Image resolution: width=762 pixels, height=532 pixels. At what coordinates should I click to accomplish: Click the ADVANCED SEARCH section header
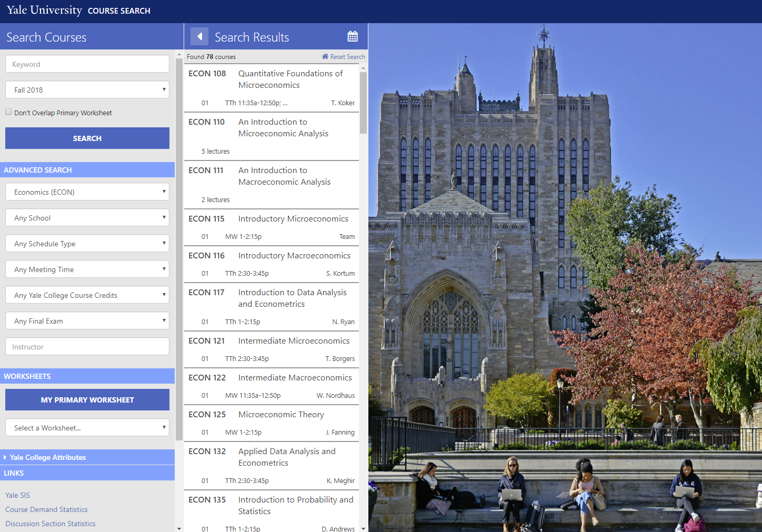coord(87,170)
